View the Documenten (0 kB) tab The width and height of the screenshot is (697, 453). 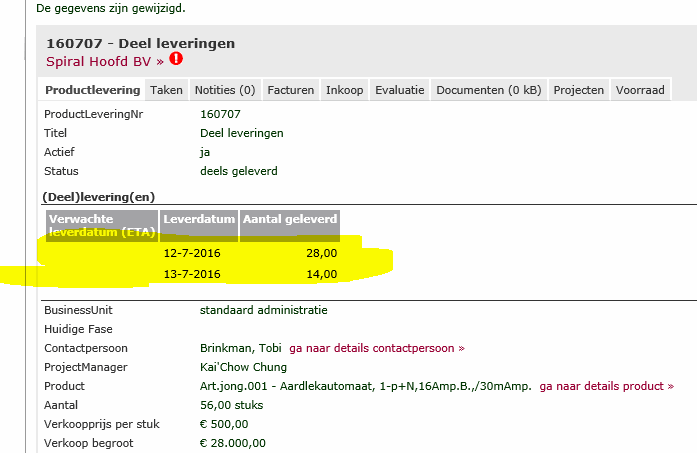pos(488,90)
